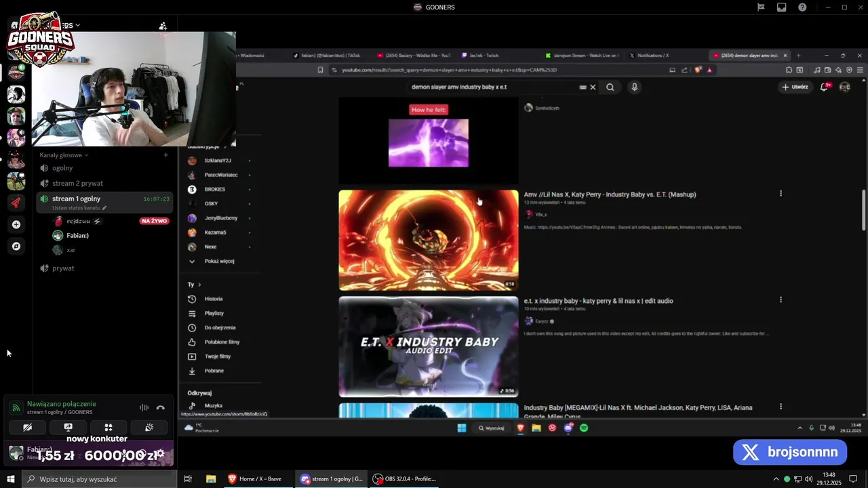Open Polubione filmy in YouTube sidebar
868x488 pixels.
pyautogui.click(x=222, y=342)
